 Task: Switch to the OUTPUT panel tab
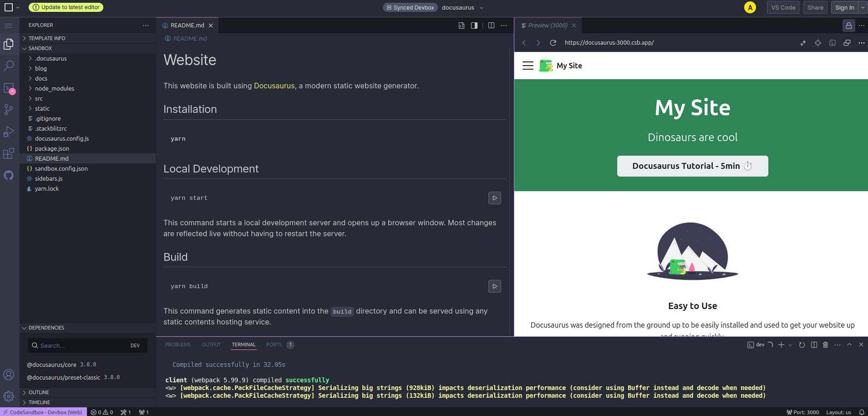tap(211, 345)
